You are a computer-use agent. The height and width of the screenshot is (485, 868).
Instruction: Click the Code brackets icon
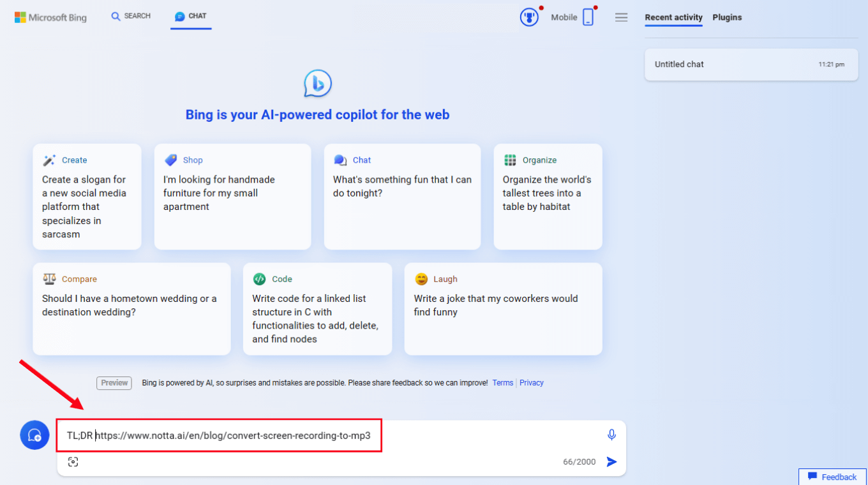point(259,279)
